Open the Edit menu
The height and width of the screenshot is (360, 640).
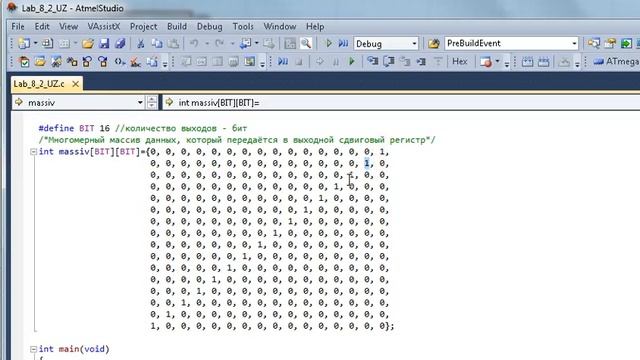point(42,27)
